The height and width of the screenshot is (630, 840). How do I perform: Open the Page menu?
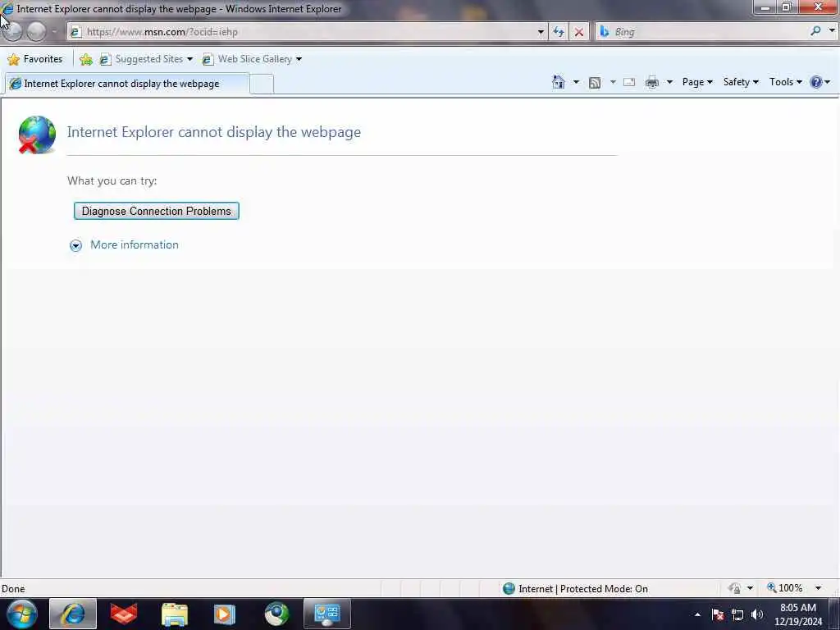coord(697,82)
